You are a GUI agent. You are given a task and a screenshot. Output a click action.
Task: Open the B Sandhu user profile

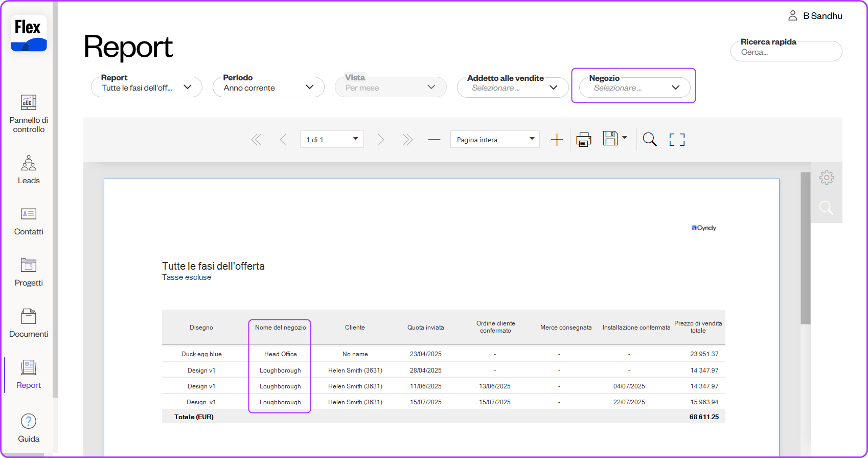(x=815, y=16)
